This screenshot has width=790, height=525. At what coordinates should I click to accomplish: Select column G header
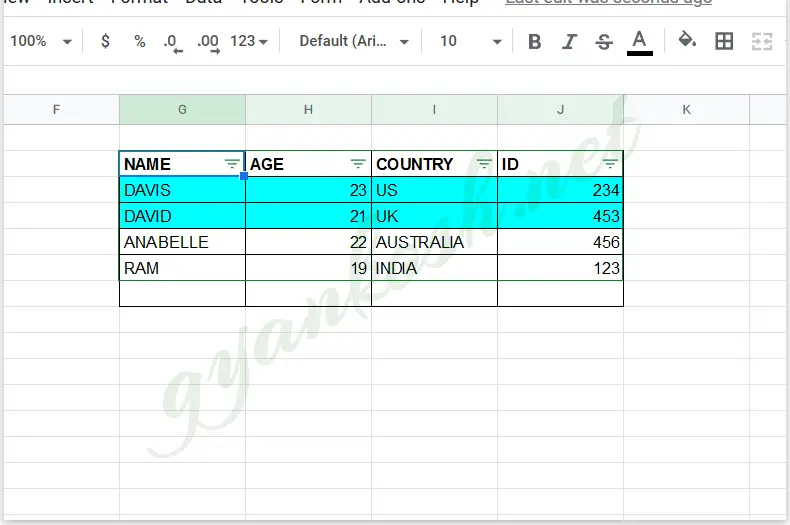click(x=182, y=109)
